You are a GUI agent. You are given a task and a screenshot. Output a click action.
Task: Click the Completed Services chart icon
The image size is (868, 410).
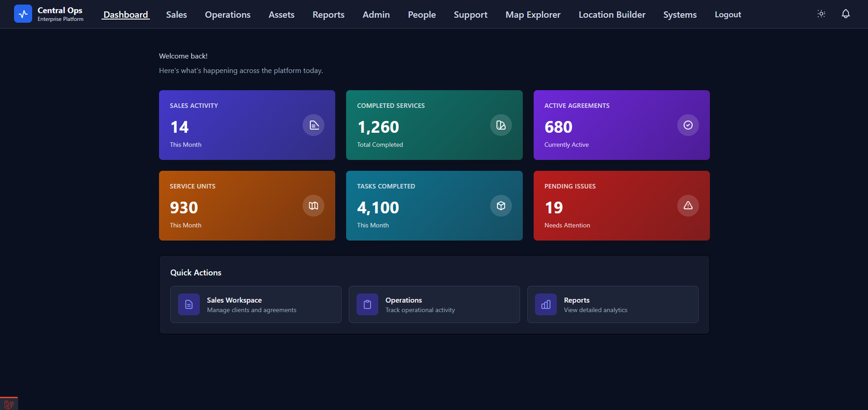(501, 125)
